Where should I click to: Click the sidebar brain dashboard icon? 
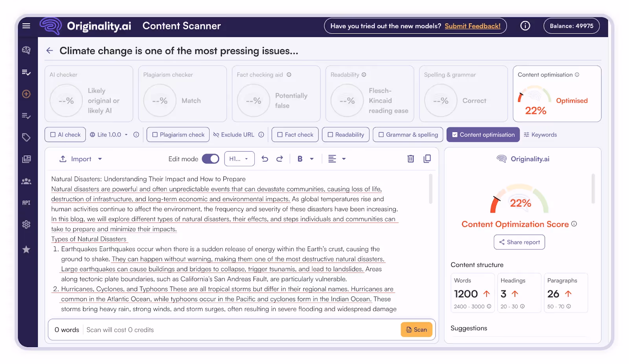click(x=26, y=50)
